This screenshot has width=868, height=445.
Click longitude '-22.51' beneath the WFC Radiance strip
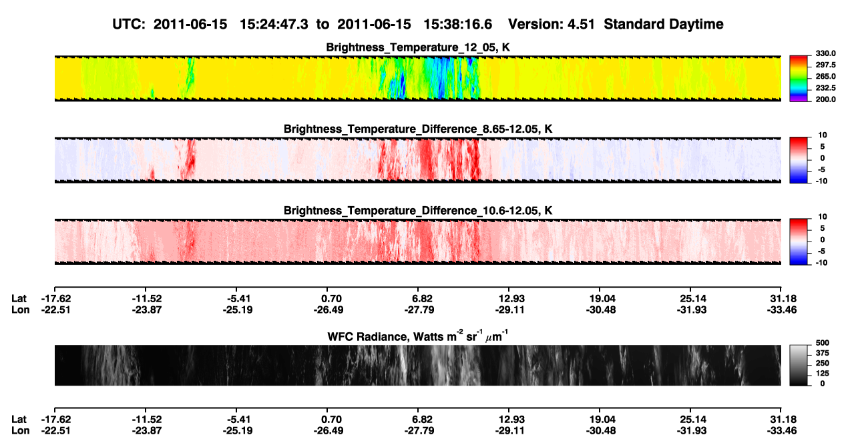[55, 430]
